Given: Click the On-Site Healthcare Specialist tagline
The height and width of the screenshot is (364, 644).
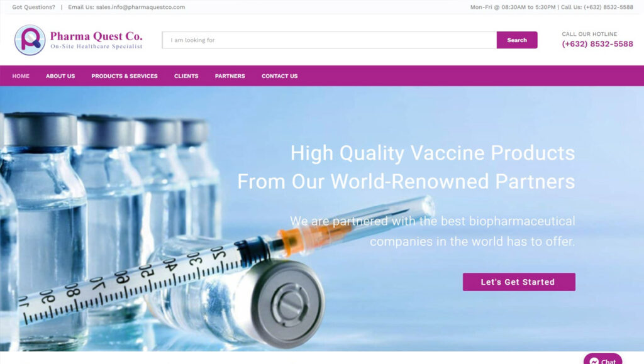Looking at the screenshot, I should coord(96,47).
